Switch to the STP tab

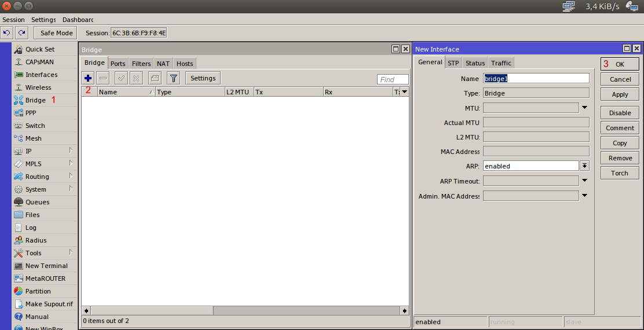point(453,63)
